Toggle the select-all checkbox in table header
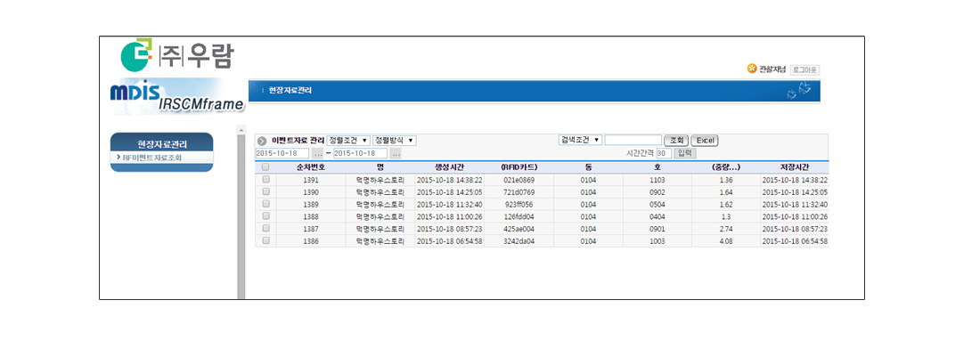980x341 pixels. (x=265, y=167)
